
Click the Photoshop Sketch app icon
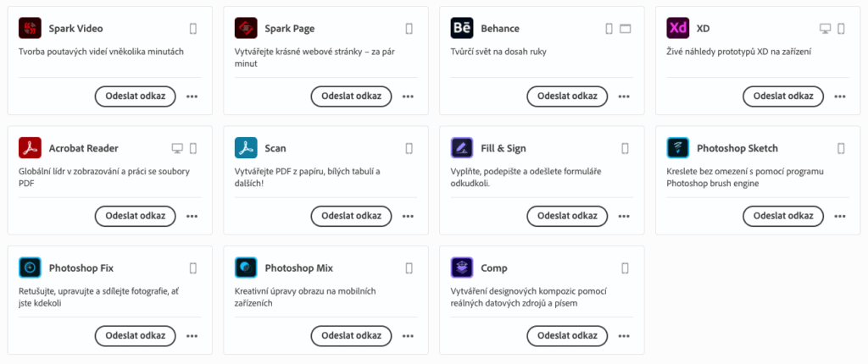pyautogui.click(x=678, y=148)
